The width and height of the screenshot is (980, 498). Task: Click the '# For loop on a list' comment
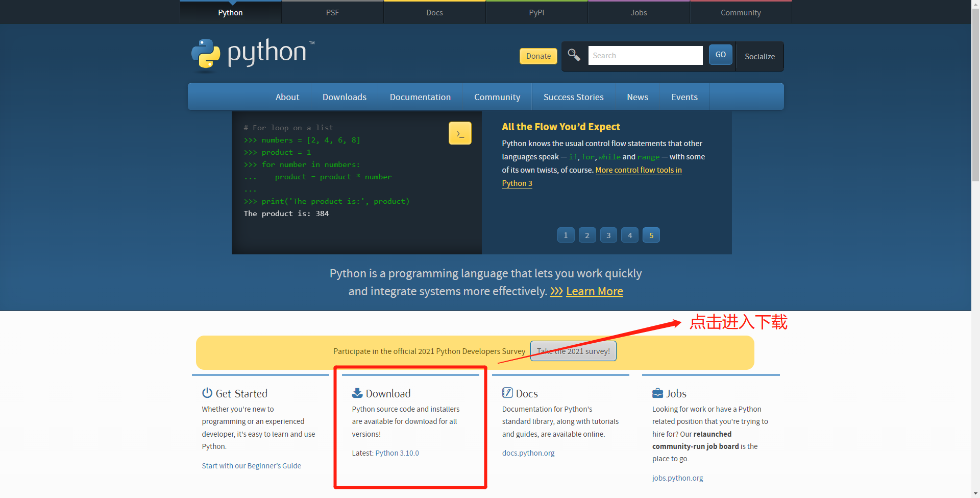pyautogui.click(x=288, y=128)
